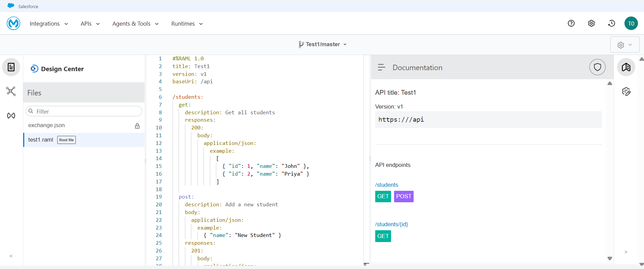Viewport: 644px width, 269px height.
Task: Collapse the left panel with arrow
Action: coord(11,256)
